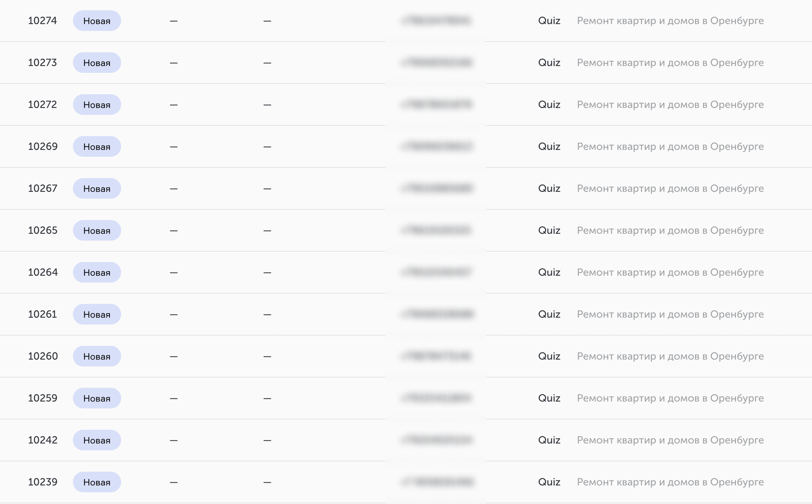Select lead ID 10239
Image resolution: width=812 pixels, height=504 pixels.
[x=43, y=482]
